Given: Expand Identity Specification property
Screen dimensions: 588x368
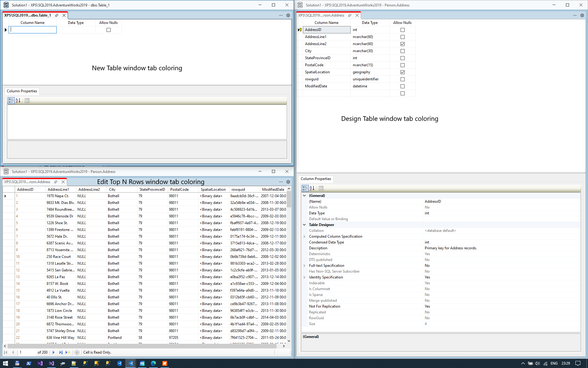Looking at the screenshot, I should [x=304, y=277].
